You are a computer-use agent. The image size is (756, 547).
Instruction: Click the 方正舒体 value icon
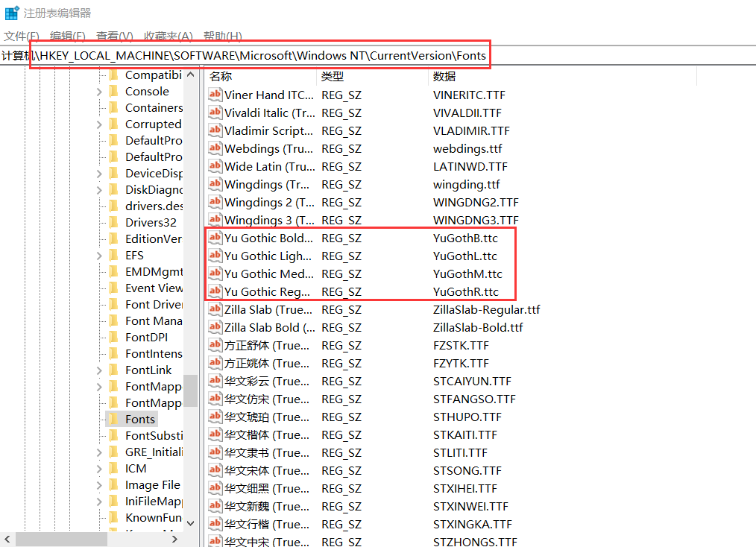pos(215,345)
